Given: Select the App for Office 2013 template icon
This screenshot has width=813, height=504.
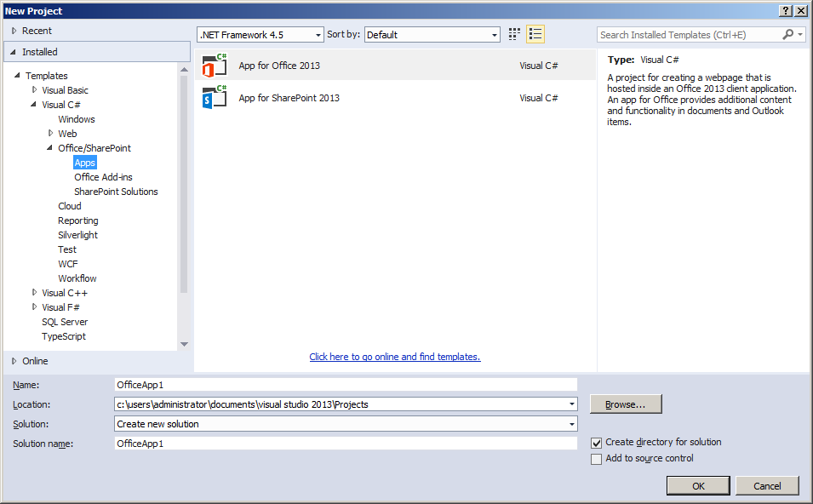Looking at the screenshot, I should click(215, 66).
